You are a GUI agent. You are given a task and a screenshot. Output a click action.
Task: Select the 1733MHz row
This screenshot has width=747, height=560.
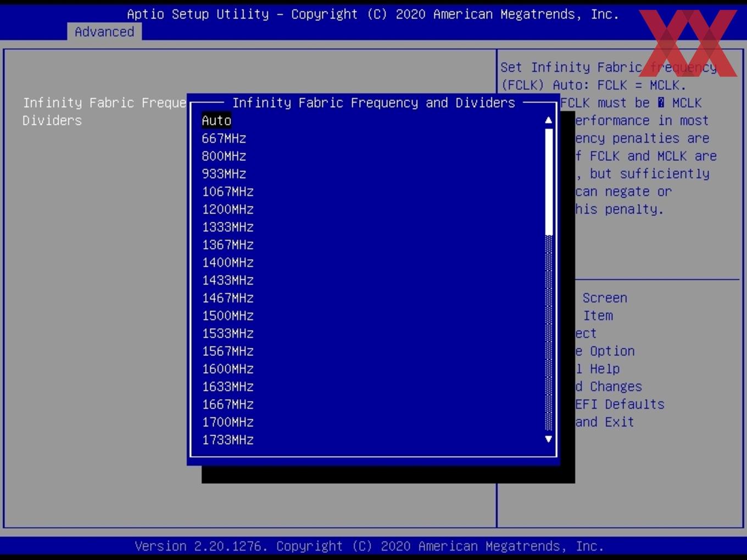[227, 440]
